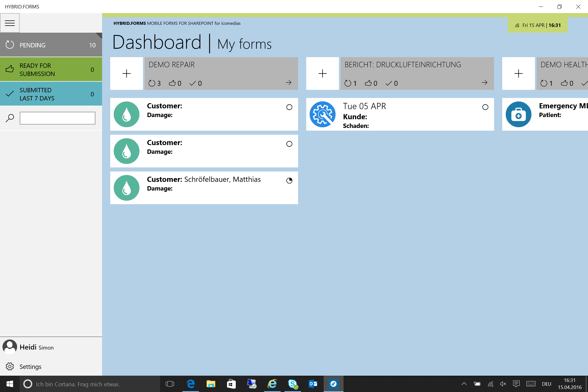Viewport: 588px width, 392px height.
Task: Click Demo Repair group header title
Action: (171, 65)
